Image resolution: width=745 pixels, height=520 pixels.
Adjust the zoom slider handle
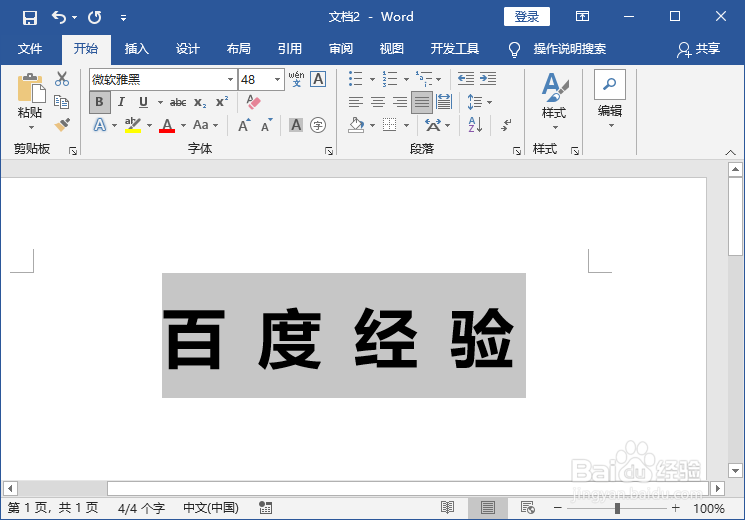pos(617,508)
